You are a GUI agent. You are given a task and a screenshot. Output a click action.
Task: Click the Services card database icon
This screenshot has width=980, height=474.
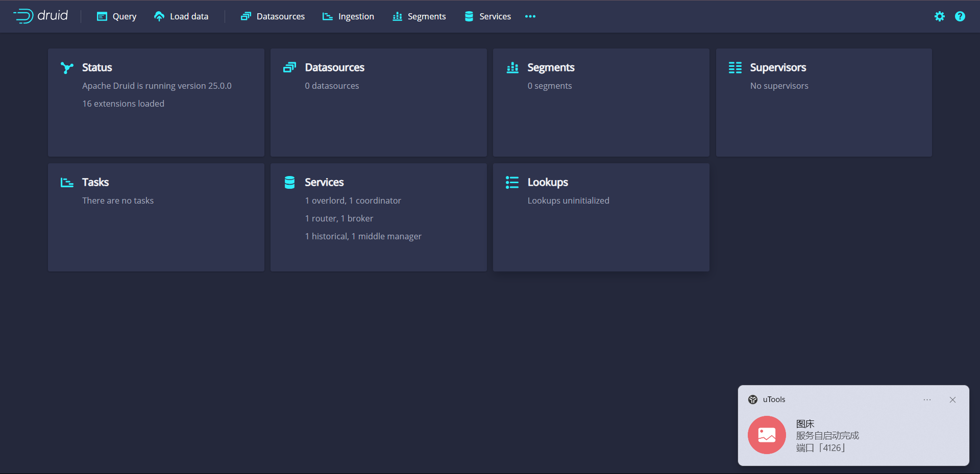(x=289, y=182)
